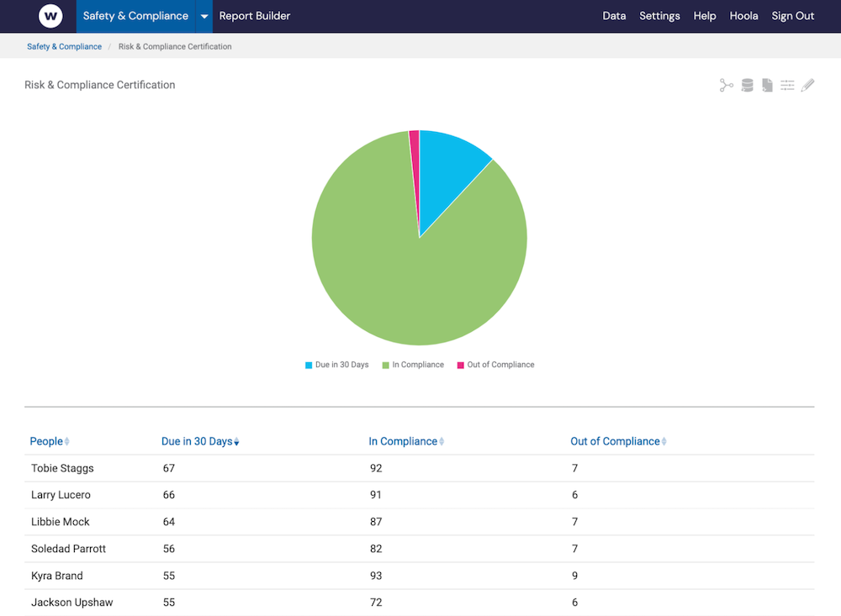The image size is (841, 616).
Task: Expand the Data menu
Action: click(x=614, y=15)
